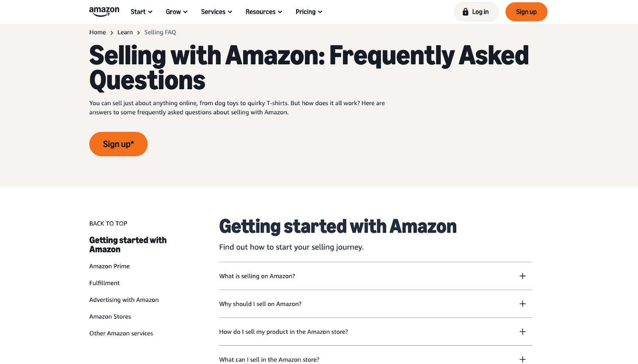Open the Grow dropdown menu

point(176,12)
